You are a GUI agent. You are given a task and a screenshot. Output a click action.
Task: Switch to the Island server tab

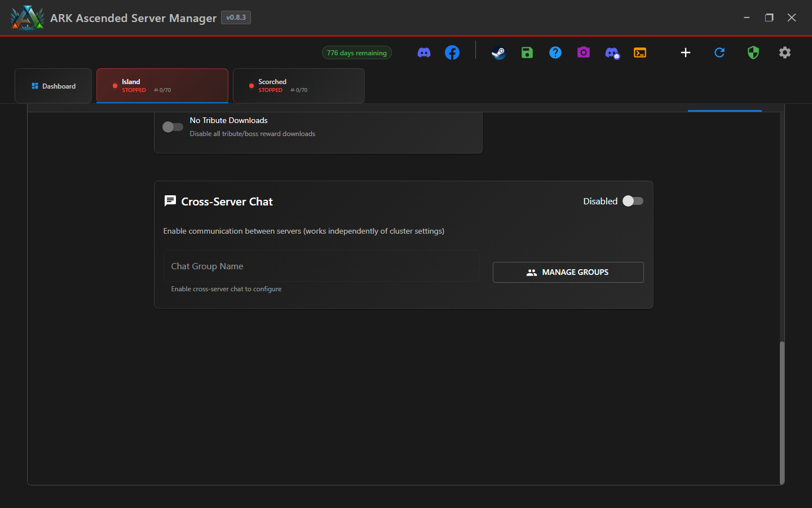pos(162,86)
